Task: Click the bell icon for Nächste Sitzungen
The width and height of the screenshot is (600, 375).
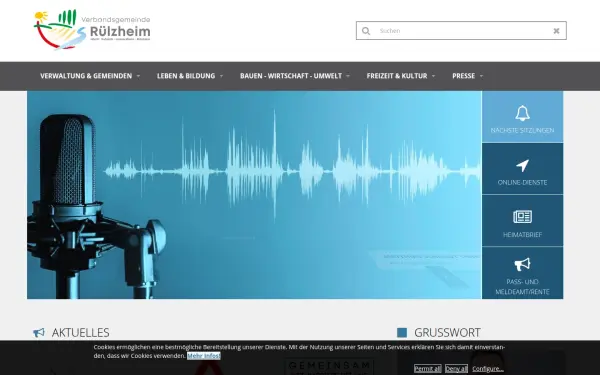Action: 522,113
